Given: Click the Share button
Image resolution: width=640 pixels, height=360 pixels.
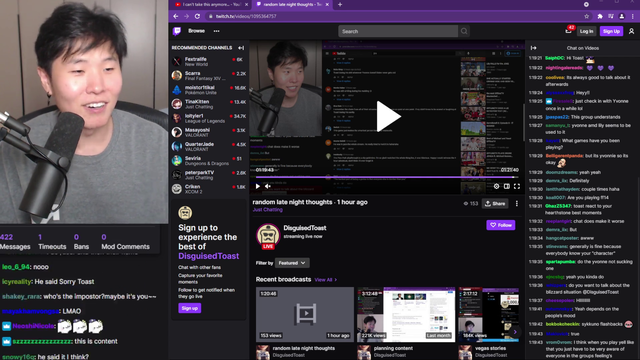Looking at the screenshot, I should point(495,203).
